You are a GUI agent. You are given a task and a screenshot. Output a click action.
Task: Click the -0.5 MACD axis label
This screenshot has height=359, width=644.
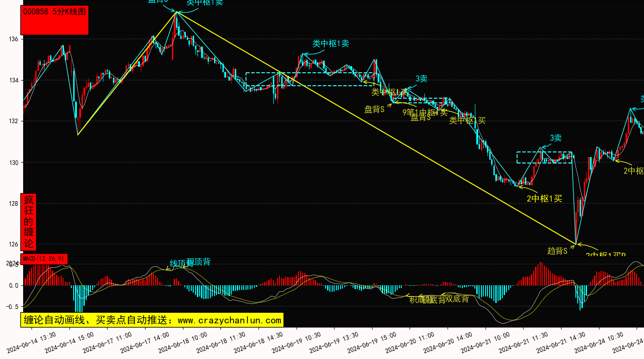tap(12, 307)
